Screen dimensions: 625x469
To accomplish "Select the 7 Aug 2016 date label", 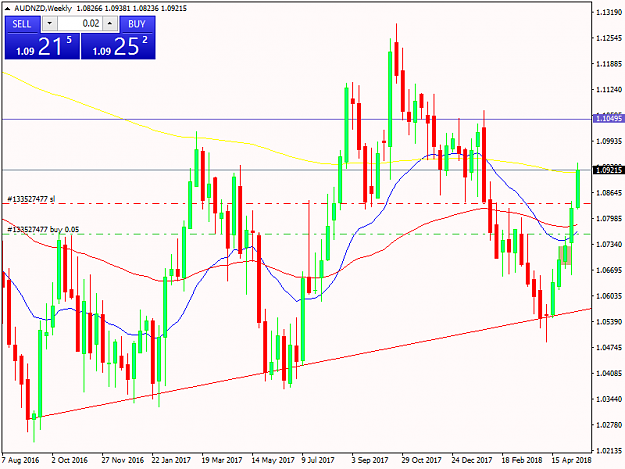I will click(20, 460).
